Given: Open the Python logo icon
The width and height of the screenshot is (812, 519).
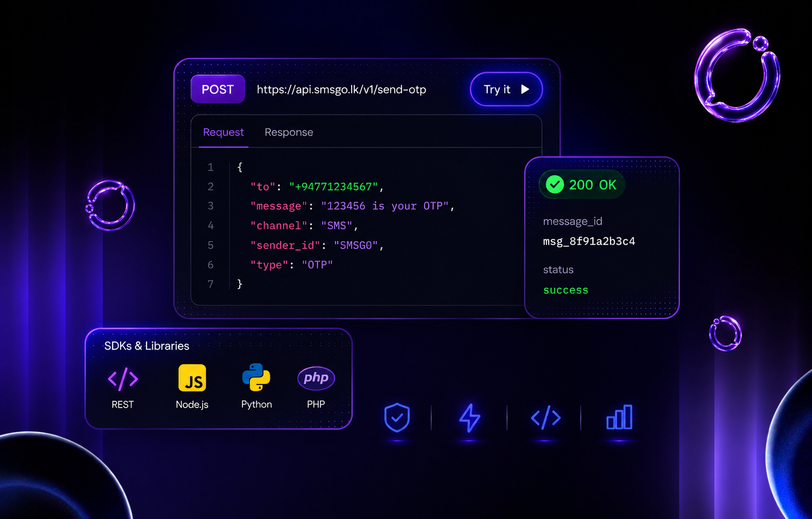Looking at the screenshot, I should click(x=256, y=377).
